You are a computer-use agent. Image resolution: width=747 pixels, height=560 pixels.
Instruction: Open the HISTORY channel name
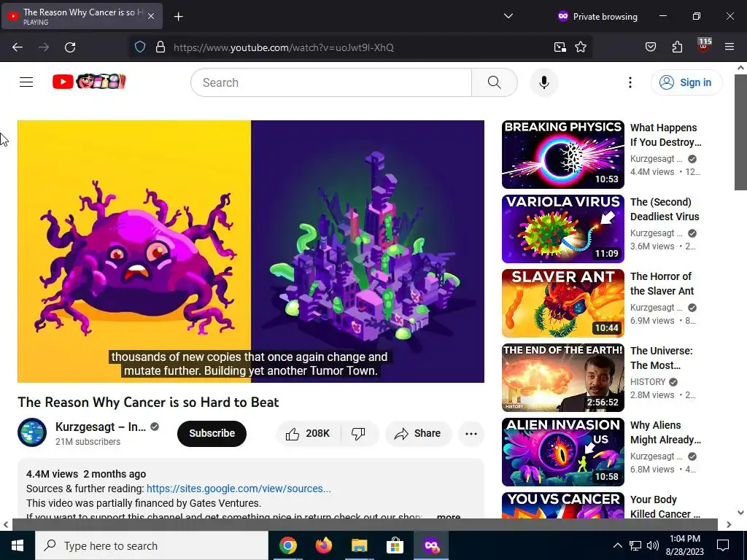pos(648,382)
